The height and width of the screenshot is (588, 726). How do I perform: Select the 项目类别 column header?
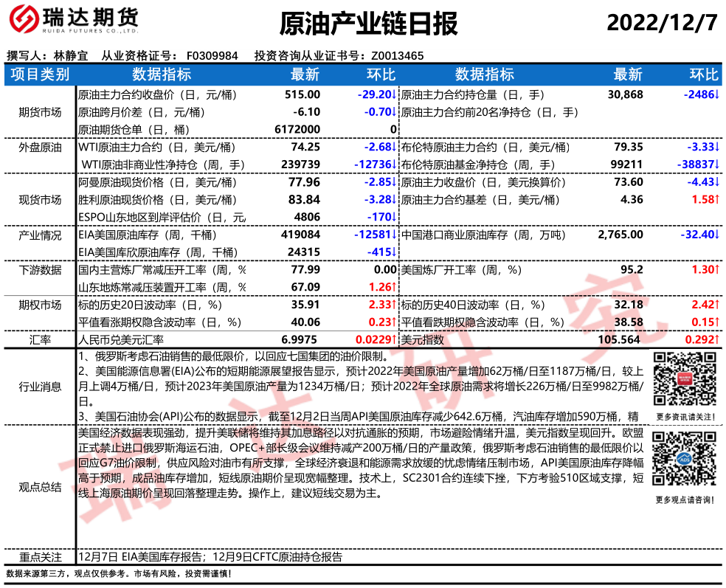[40, 75]
